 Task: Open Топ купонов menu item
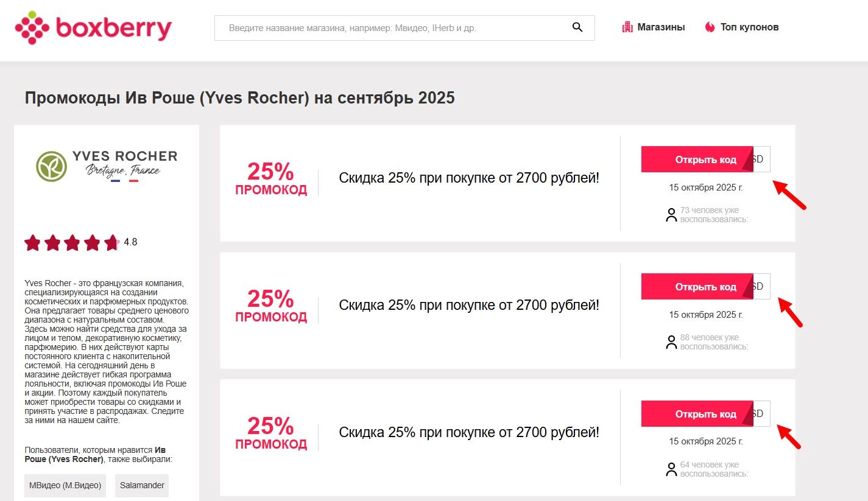(749, 27)
